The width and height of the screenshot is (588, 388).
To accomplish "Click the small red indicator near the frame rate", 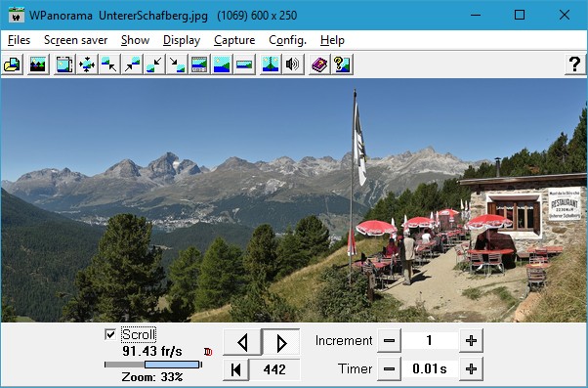I will pyautogui.click(x=208, y=352).
